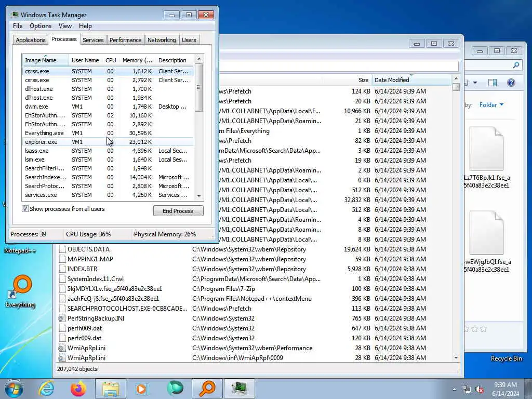Open the Everything desktop shortcut
The width and height of the screenshot is (532, 399).
(x=20, y=291)
